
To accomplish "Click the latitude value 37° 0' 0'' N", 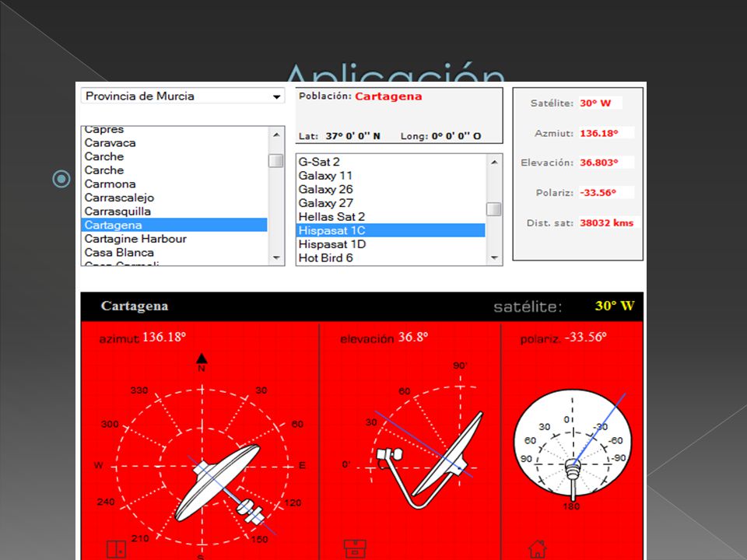I will 353,136.
